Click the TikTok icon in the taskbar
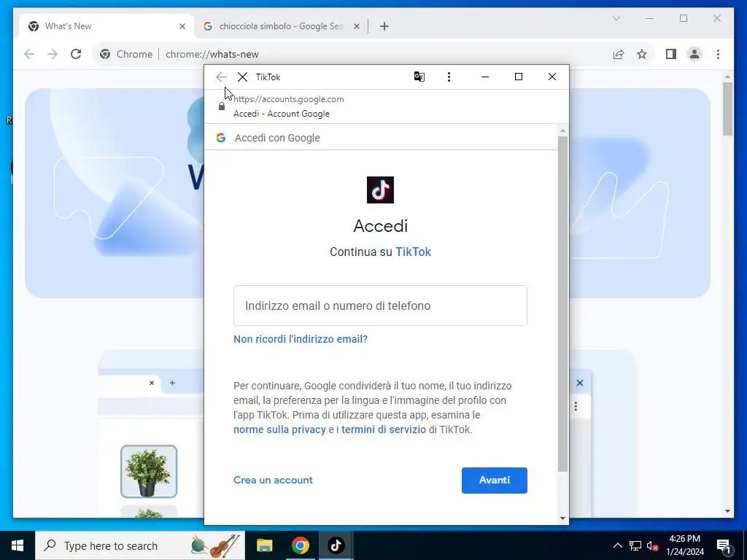The width and height of the screenshot is (747, 560). (x=336, y=545)
